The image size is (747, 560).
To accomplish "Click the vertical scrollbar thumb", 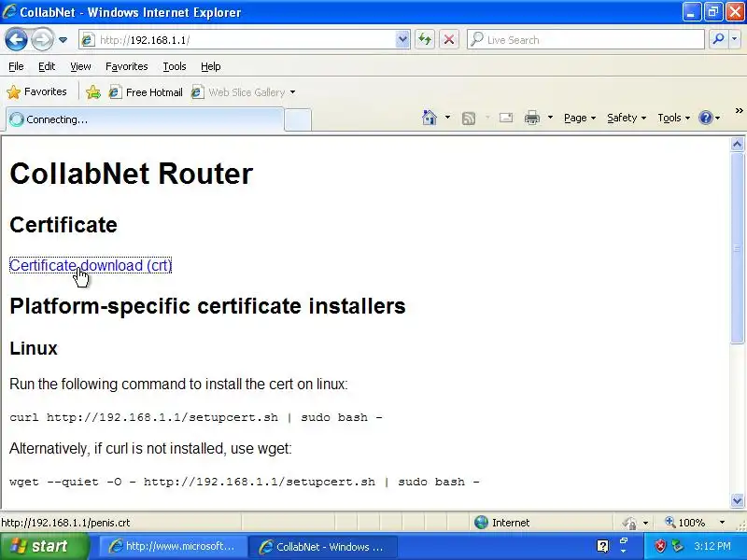I will click(737, 247).
